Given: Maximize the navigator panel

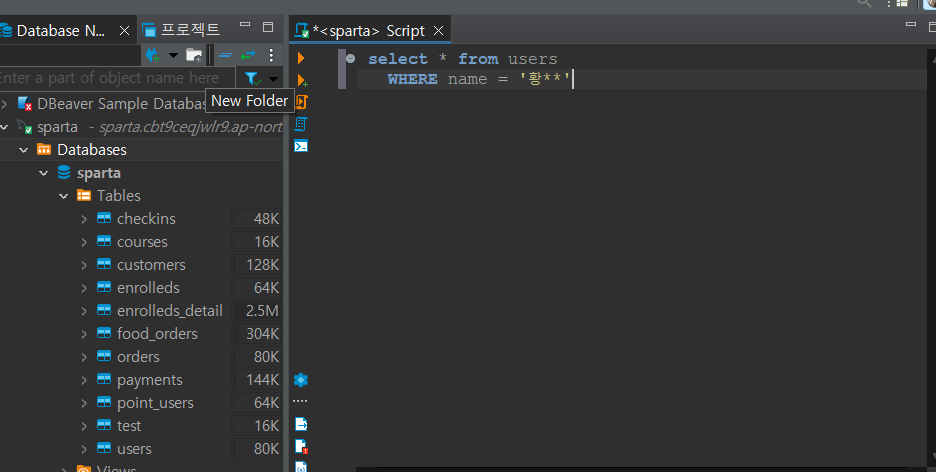Looking at the screenshot, I should (268, 26).
